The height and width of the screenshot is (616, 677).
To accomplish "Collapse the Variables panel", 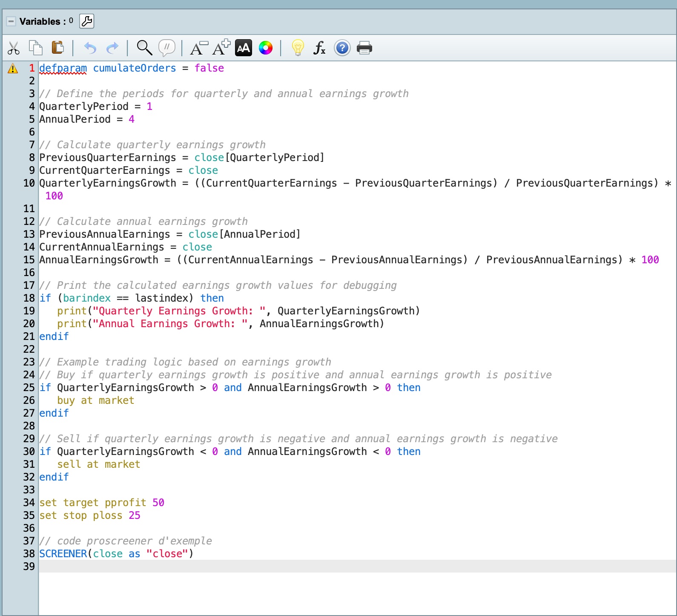I will point(11,21).
